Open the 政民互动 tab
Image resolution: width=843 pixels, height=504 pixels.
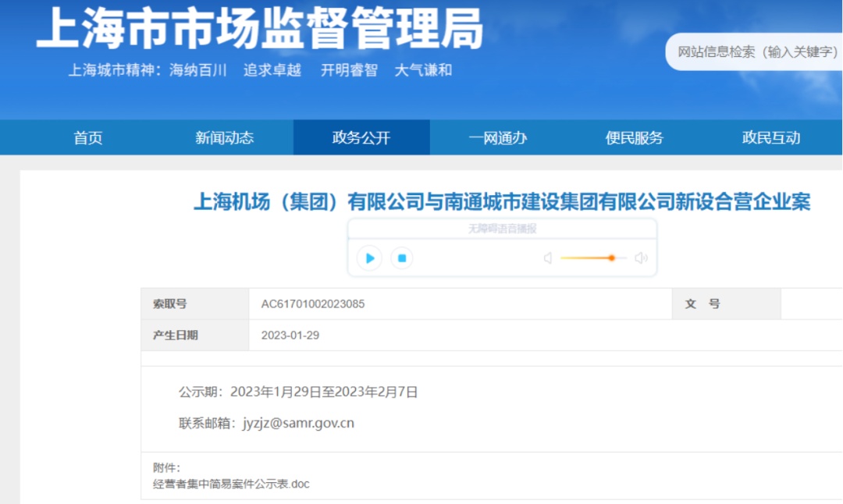[x=771, y=138]
